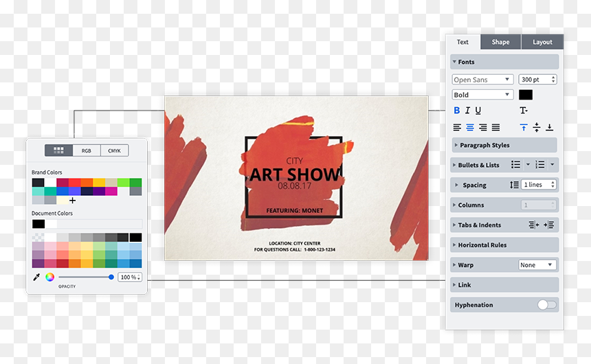Open the Warp None dropdown
Screen dimensions: 591x364
(x=537, y=265)
